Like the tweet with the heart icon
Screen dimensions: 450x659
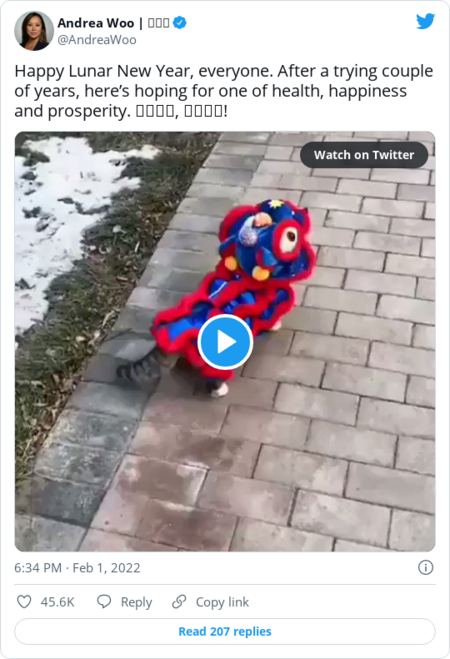tap(24, 601)
